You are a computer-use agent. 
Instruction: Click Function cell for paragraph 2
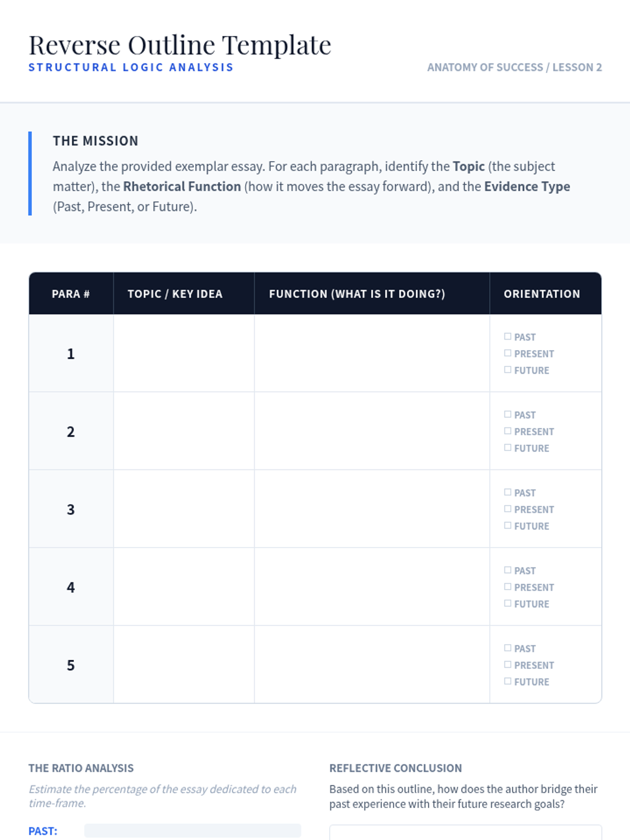[x=372, y=431]
